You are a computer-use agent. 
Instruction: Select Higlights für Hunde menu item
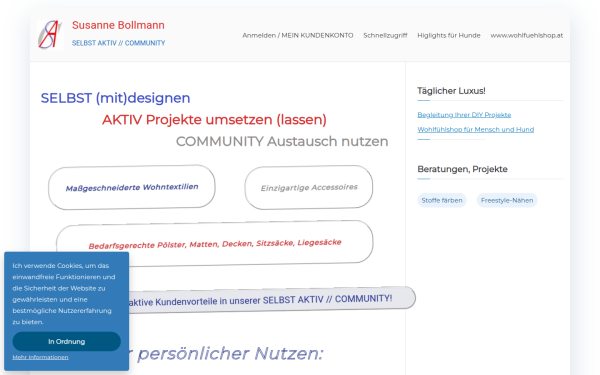(449, 35)
